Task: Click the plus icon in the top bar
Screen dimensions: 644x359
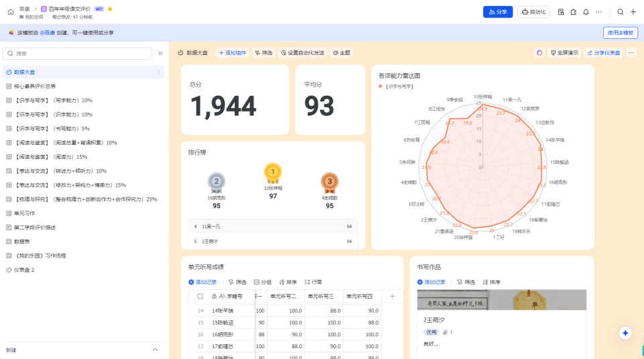Action: click(x=633, y=12)
